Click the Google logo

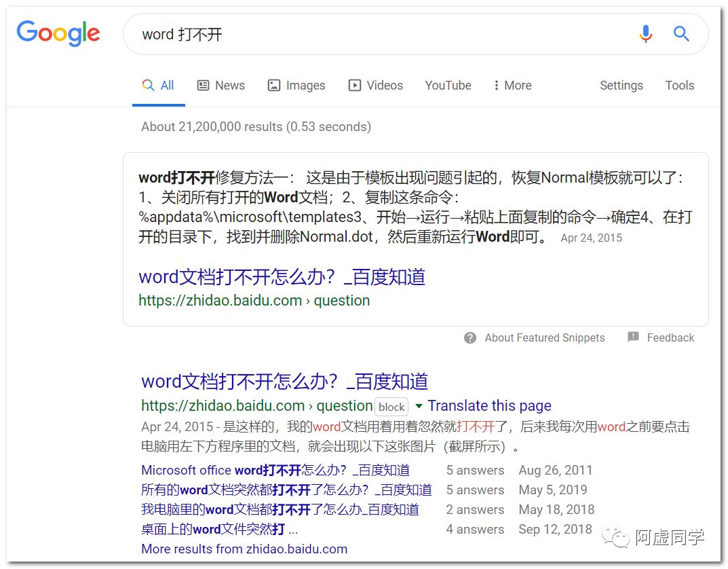click(x=58, y=33)
